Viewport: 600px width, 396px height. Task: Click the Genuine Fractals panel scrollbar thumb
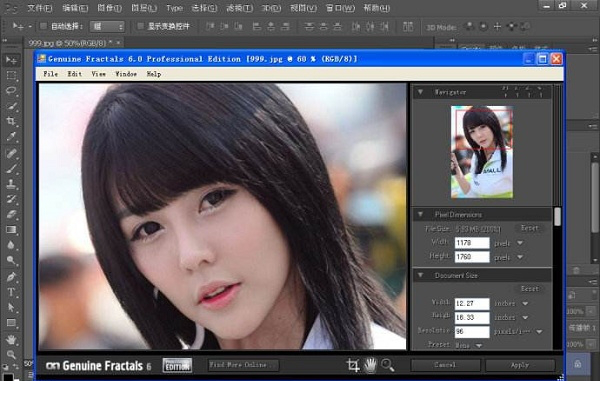[558, 216]
